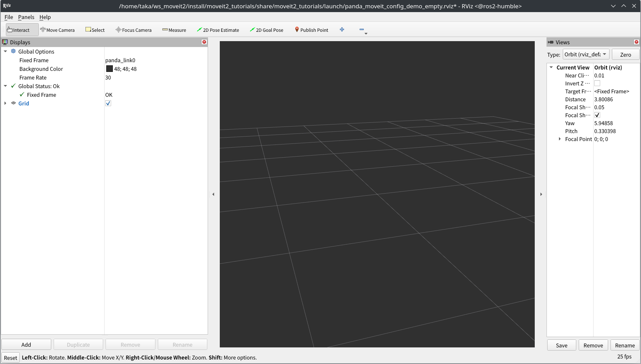Select the 2D Pose Estimate tool
The image size is (641, 364).
(x=218, y=30)
